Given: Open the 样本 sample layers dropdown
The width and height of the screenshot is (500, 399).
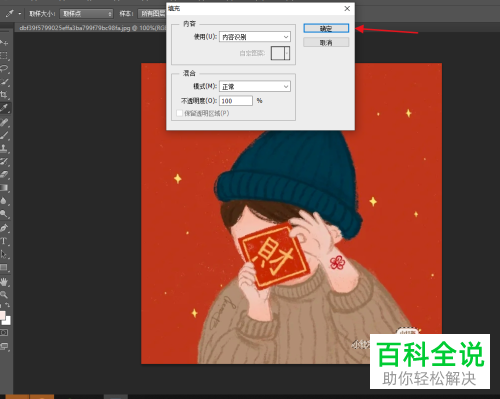Looking at the screenshot, I should (152, 14).
